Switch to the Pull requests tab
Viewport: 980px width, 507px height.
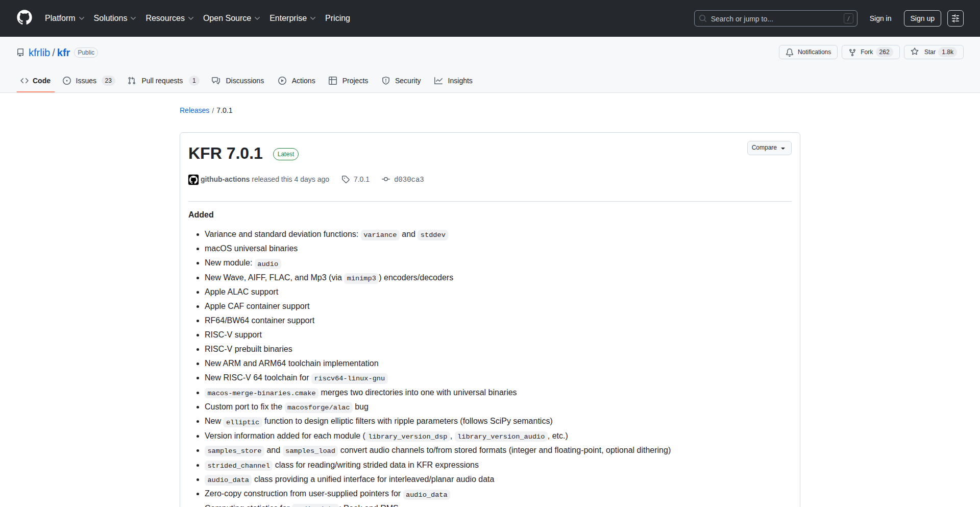tap(163, 81)
